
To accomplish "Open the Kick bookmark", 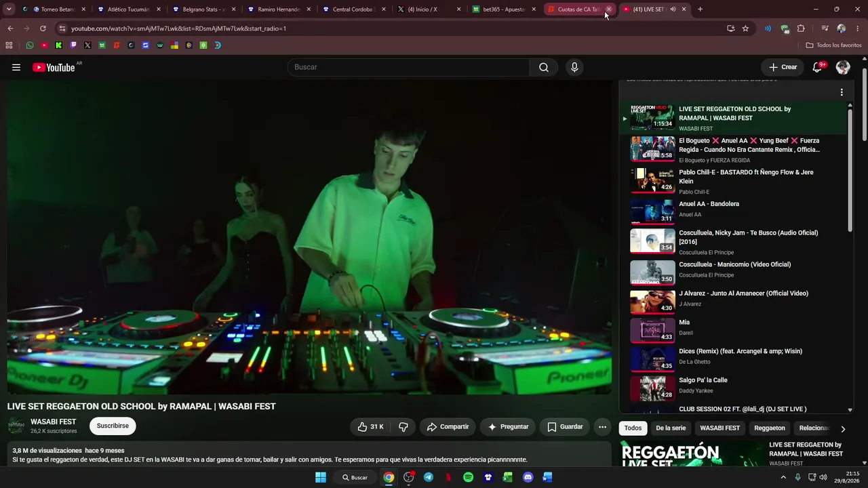I will pyautogui.click(x=59, y=45).
